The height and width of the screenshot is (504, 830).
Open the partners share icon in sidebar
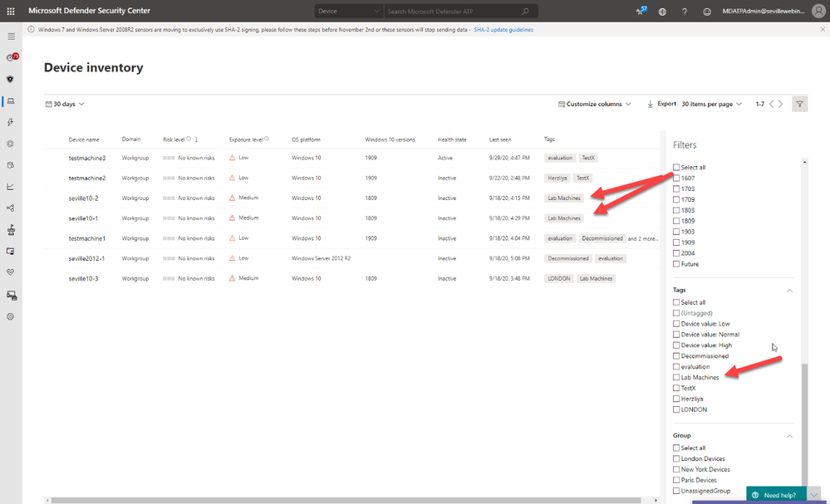[10, 208]
